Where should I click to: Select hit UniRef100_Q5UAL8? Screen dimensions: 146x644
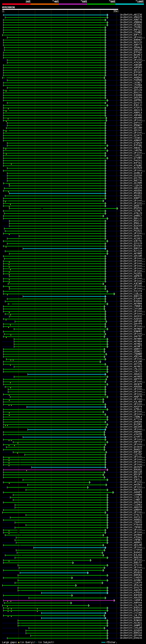(131, 48)
